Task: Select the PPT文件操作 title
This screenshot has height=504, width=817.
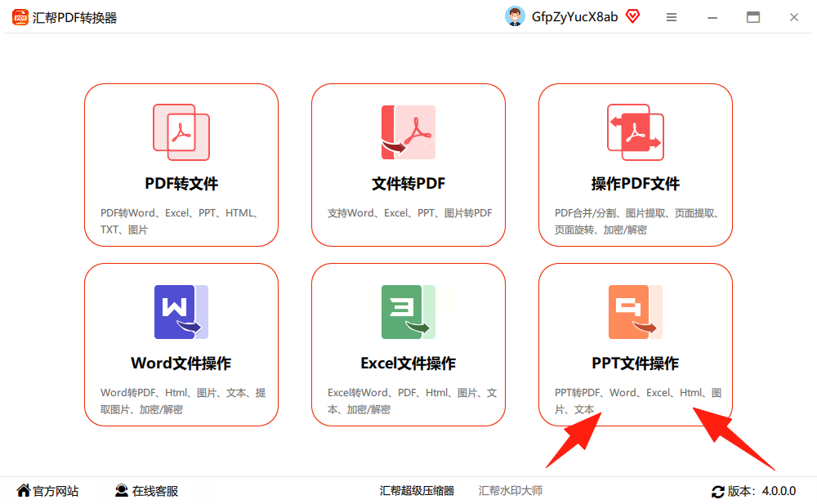Action: 636,364
